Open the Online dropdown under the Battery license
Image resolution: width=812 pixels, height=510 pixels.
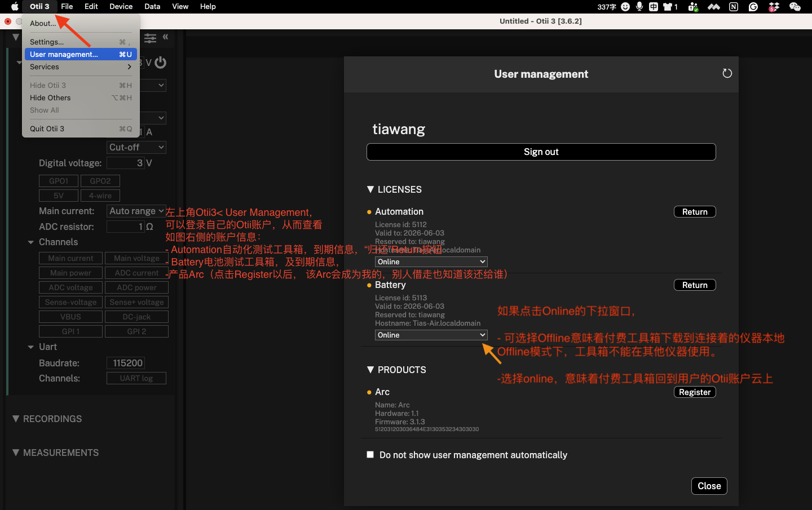point(431,335)
